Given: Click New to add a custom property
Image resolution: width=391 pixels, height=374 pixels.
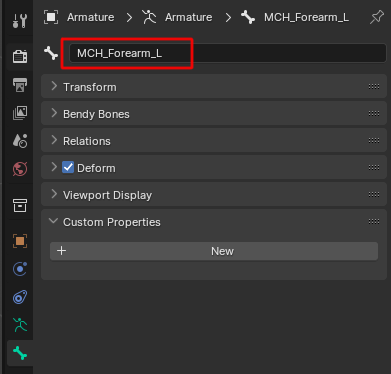Looking at the screenshot, I should (x=214, y=251).
